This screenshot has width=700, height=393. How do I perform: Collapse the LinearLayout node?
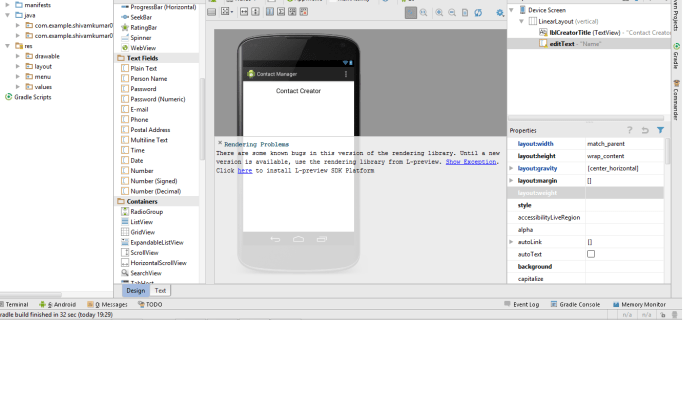521,21
